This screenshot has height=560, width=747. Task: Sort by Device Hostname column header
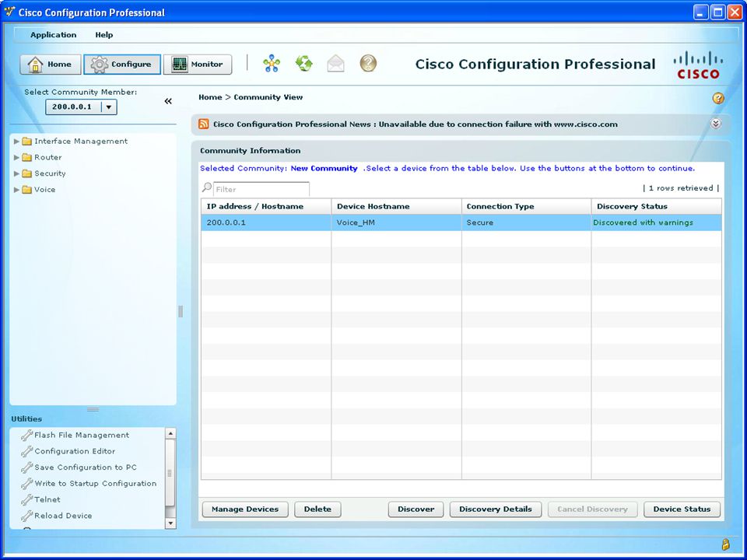[x=396, y=206]
